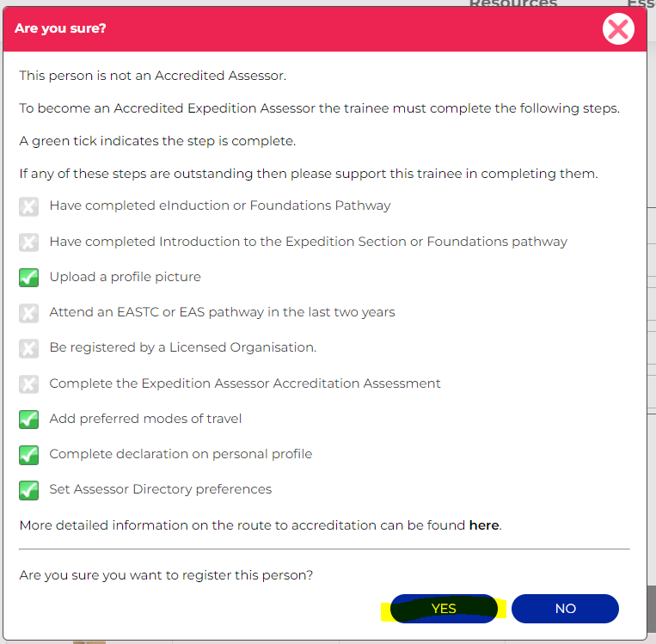Click the eInduction step grey cross icon
The height and width of the screenshot is (644, 656).
click(29, 206)
